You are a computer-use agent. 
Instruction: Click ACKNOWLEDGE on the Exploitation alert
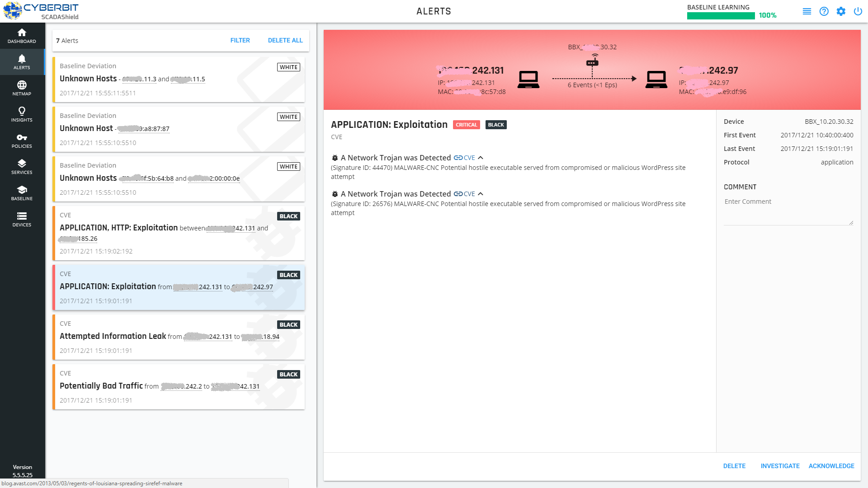(x=831, y=466)
